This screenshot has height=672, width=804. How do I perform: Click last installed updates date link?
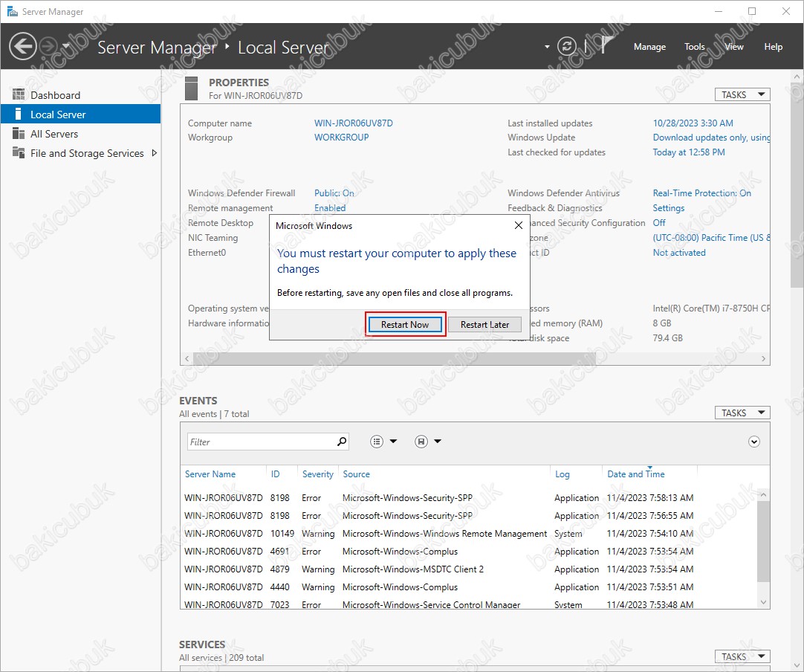693,123
